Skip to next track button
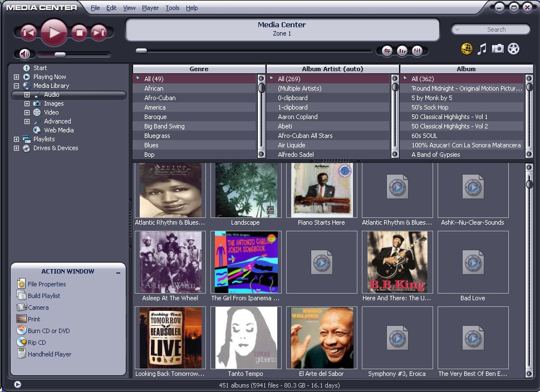 [x=99, y=32]
